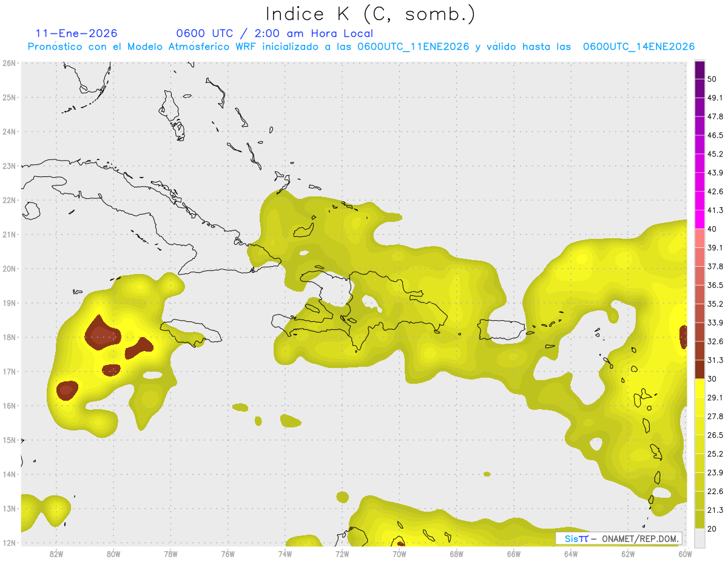Click the '0600 UTC / 2:00 am Hora Local' text

[274, 33]
